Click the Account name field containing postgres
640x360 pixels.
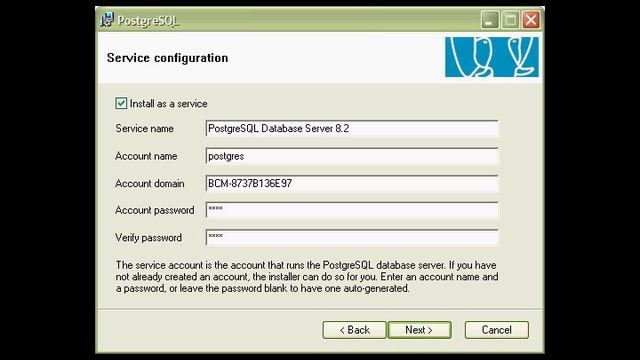[352, 156]
